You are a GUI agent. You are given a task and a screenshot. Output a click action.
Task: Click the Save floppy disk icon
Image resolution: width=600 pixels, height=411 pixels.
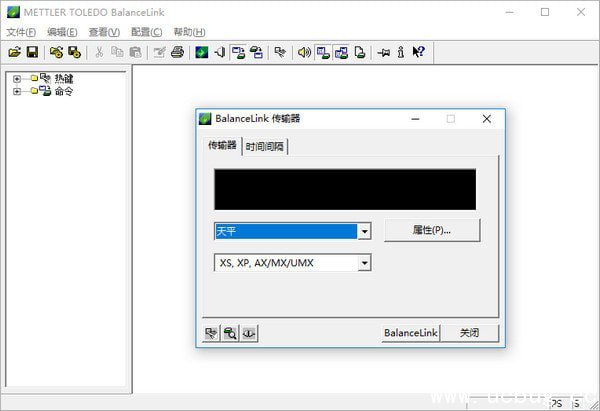[32, 52]
